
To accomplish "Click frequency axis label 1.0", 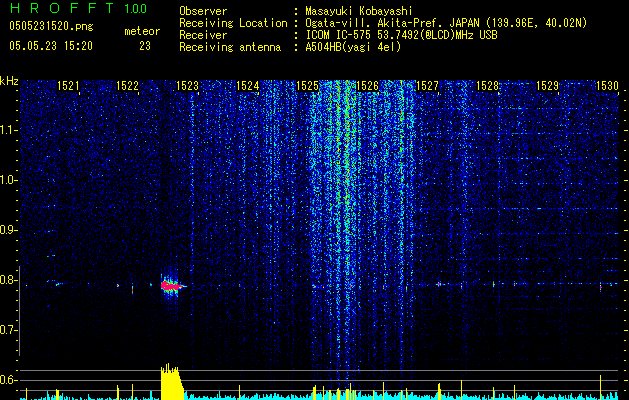I will [x=8, y=180].
